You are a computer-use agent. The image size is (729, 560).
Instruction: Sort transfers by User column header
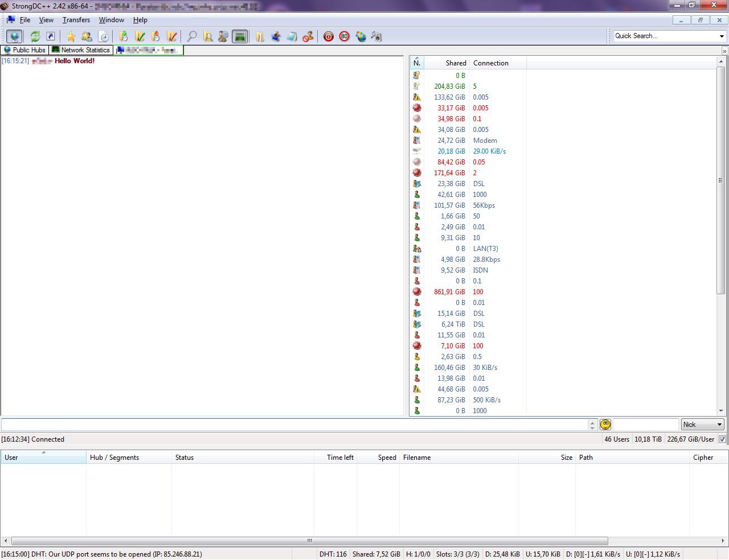(x=43, y=458)
